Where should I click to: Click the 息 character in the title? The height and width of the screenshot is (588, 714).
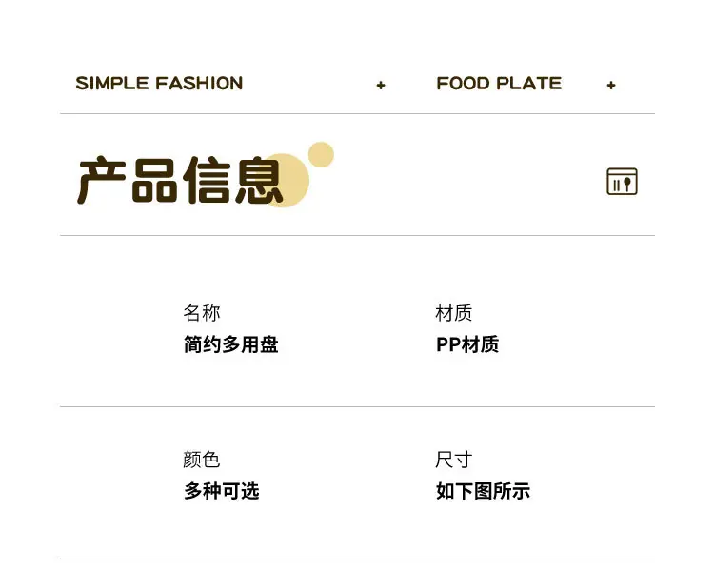pos(259,180)
